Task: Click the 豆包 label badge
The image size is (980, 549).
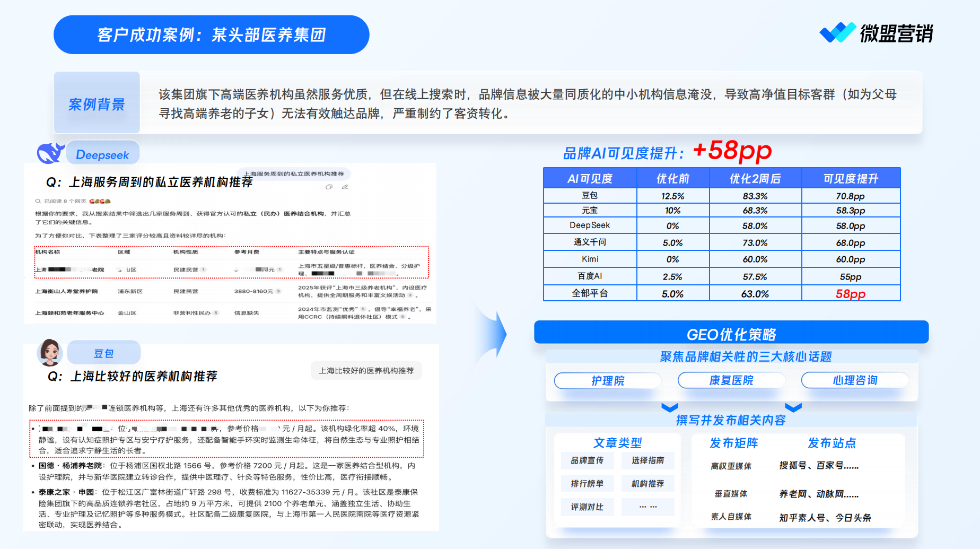Action: click(103, 353)
